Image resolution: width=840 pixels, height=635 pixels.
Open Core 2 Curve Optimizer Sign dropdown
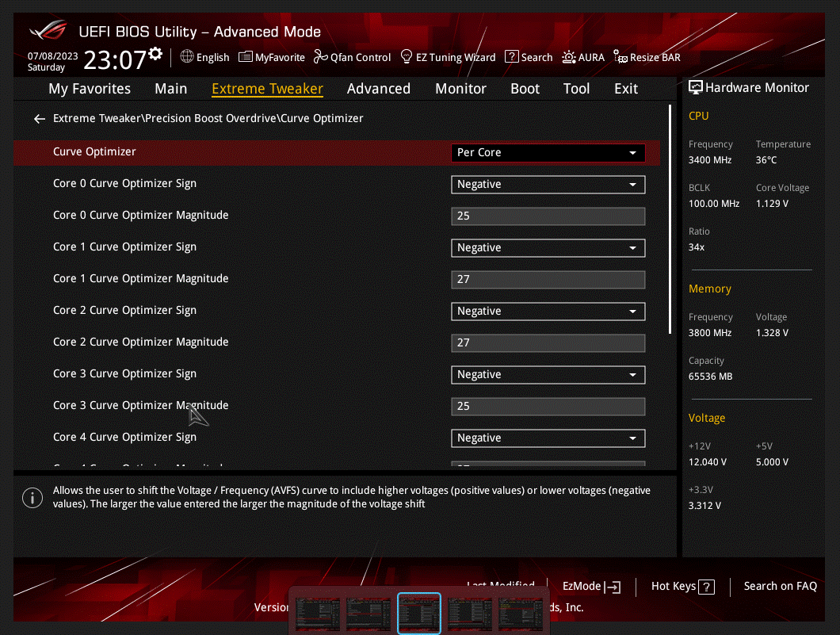pyautogui.click(x=548, y=312)
